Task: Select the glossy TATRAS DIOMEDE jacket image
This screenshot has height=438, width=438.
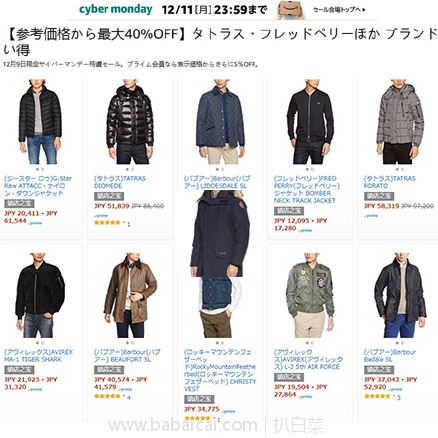Action: click(x=130, y=123)
